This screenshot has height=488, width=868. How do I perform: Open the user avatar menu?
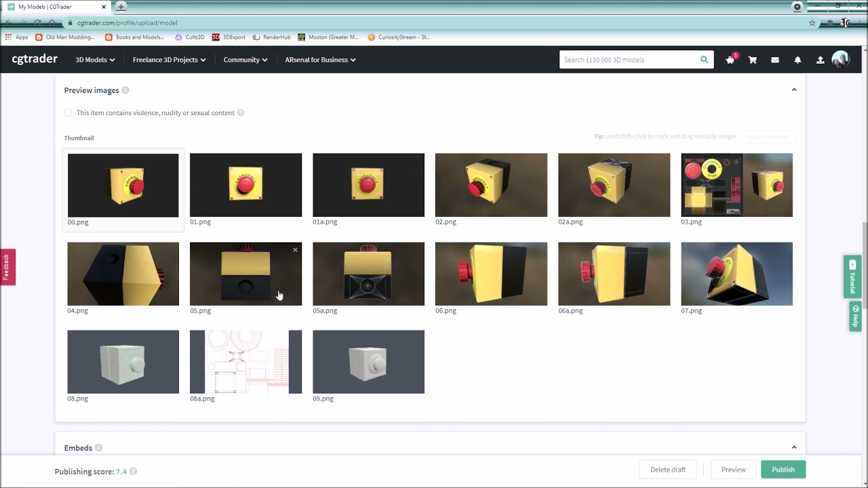tap(840, 60)
